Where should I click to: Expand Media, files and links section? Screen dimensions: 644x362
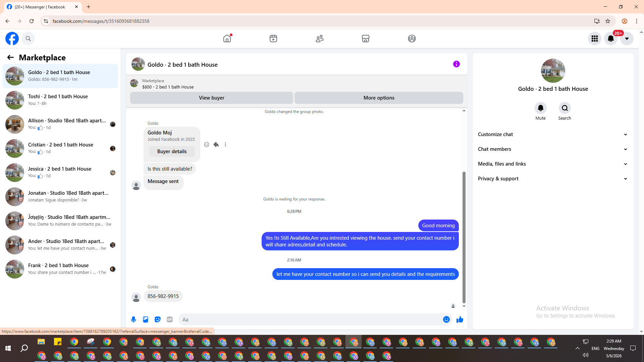click(x=553, y=164)
